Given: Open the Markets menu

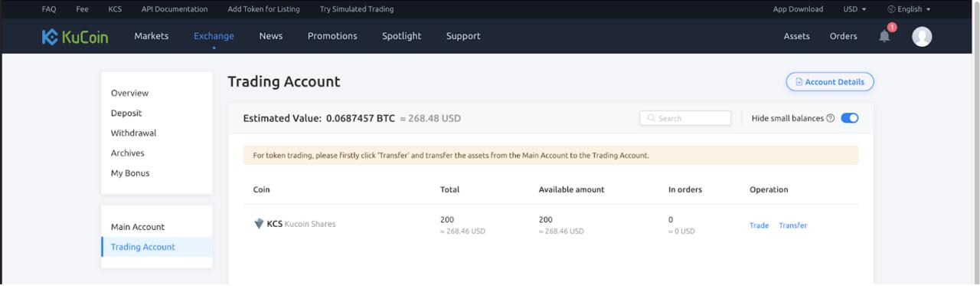Looking at the screenshot, I should point(152,36).
